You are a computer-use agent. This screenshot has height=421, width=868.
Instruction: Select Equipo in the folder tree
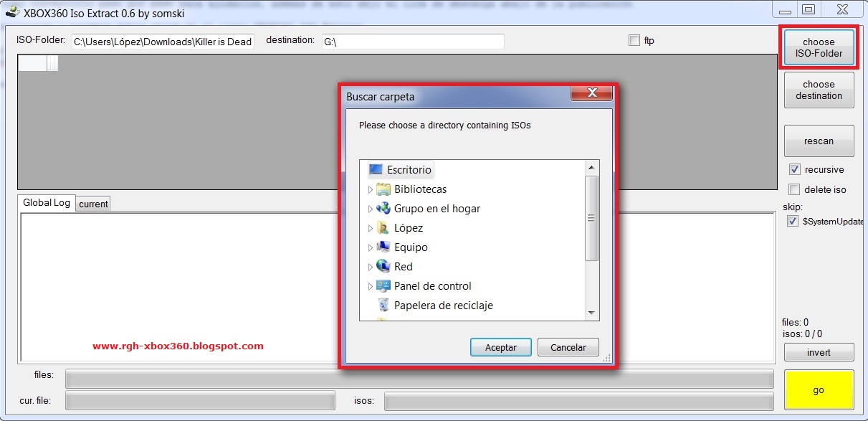coord(411,247)
